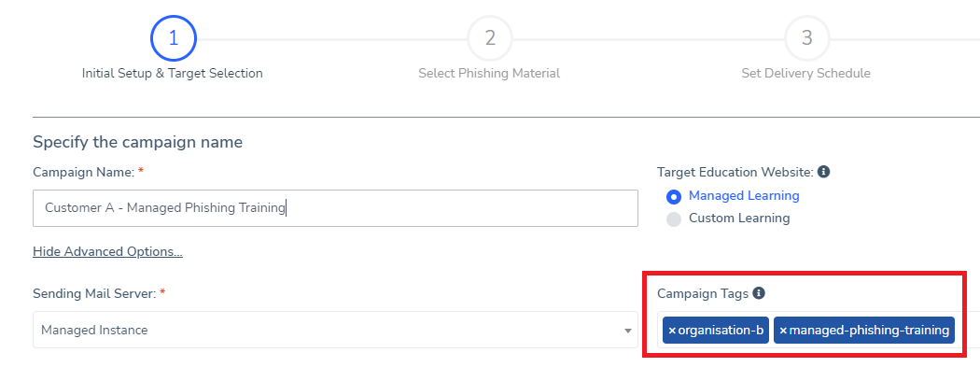Screen dimensions: 980x367
Task: Open the Sending Mail Server dropdown
Action: (335, 330)
